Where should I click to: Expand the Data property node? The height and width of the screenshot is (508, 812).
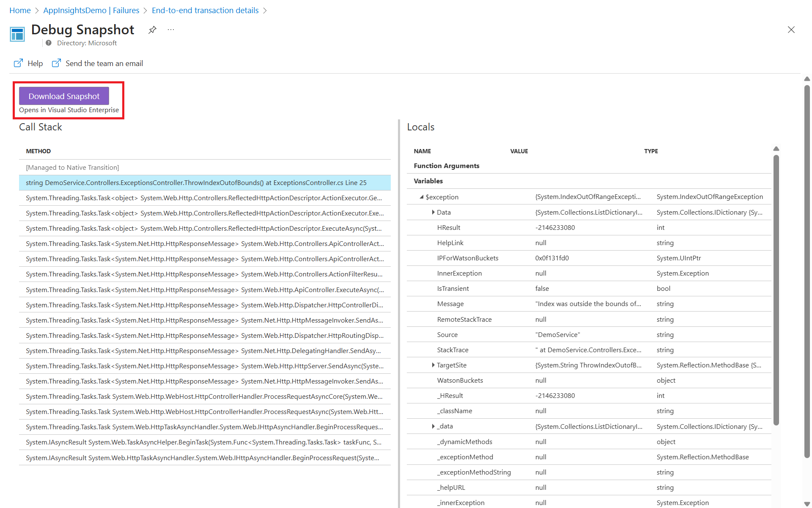click(x=433, y=212)
